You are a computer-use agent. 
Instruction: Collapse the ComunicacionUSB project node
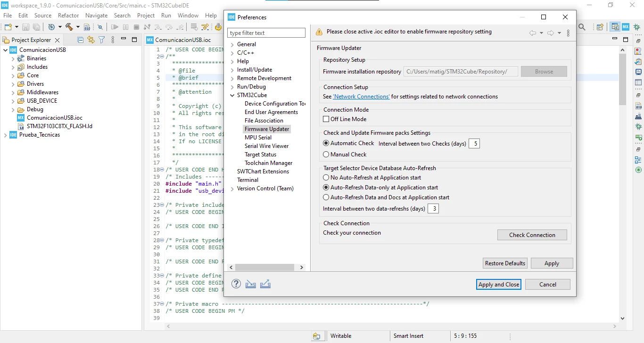pyautogui.click(x=6, y=50)
